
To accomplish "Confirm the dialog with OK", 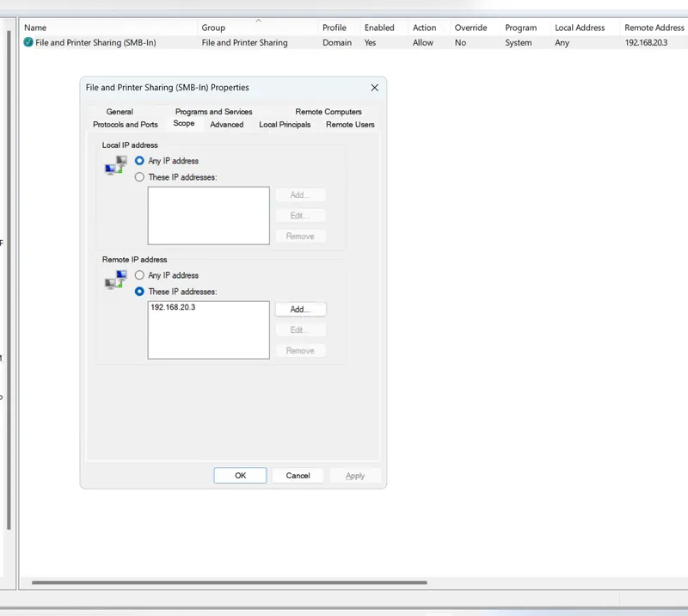I will 240,476.
